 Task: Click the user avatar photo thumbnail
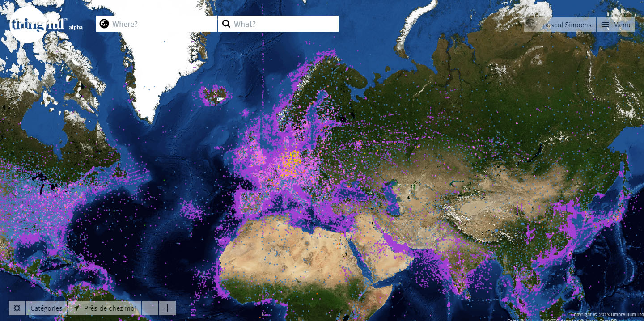click(x=532, y=25)
